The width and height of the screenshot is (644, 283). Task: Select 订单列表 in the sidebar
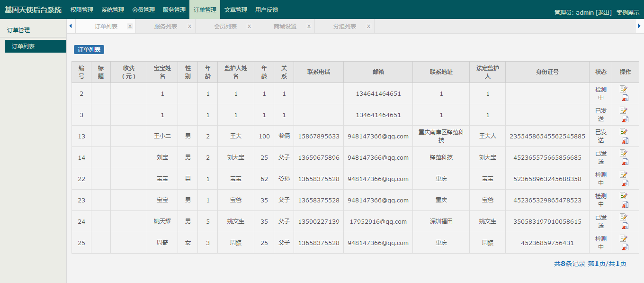tap(36, 46)
